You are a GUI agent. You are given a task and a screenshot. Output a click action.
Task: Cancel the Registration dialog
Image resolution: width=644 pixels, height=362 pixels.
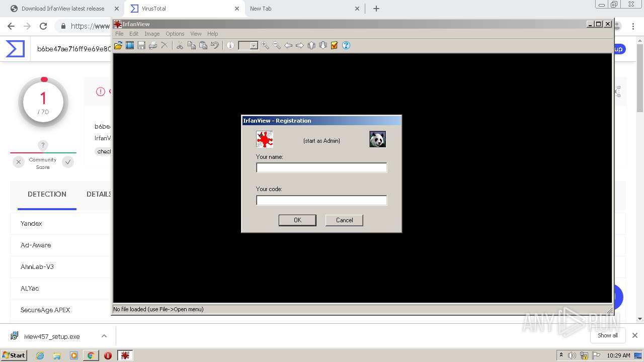point(344,220)
